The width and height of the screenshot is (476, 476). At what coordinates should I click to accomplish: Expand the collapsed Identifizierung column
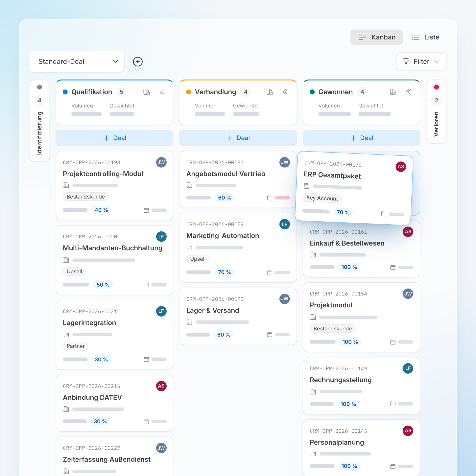[x=39, y=121]
